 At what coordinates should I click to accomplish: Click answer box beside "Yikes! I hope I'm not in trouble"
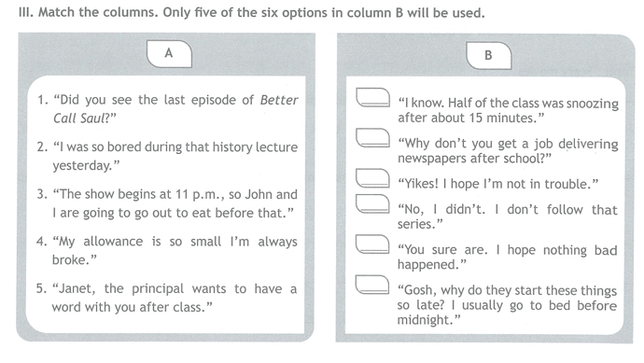(373, 178)
